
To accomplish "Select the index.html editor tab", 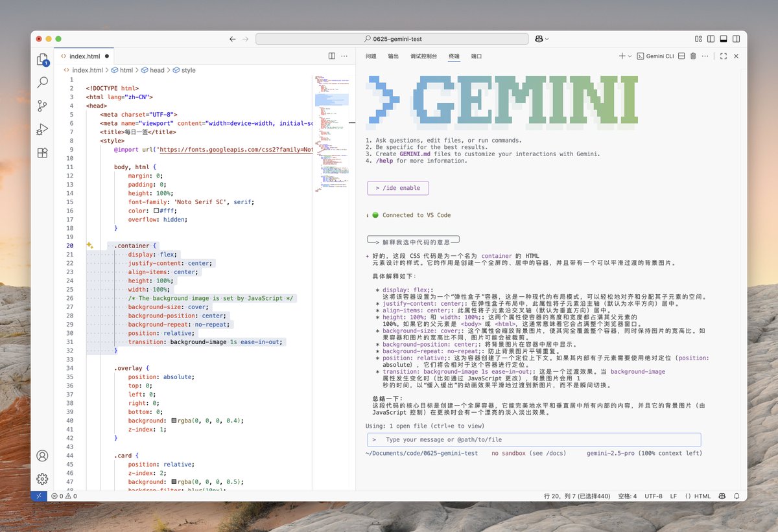I will [x=84, y=56].
